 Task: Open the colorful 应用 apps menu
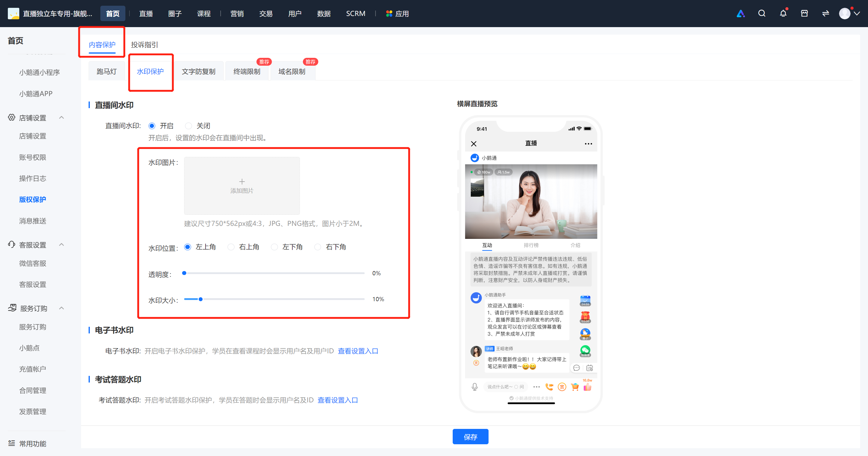[397, 14]
